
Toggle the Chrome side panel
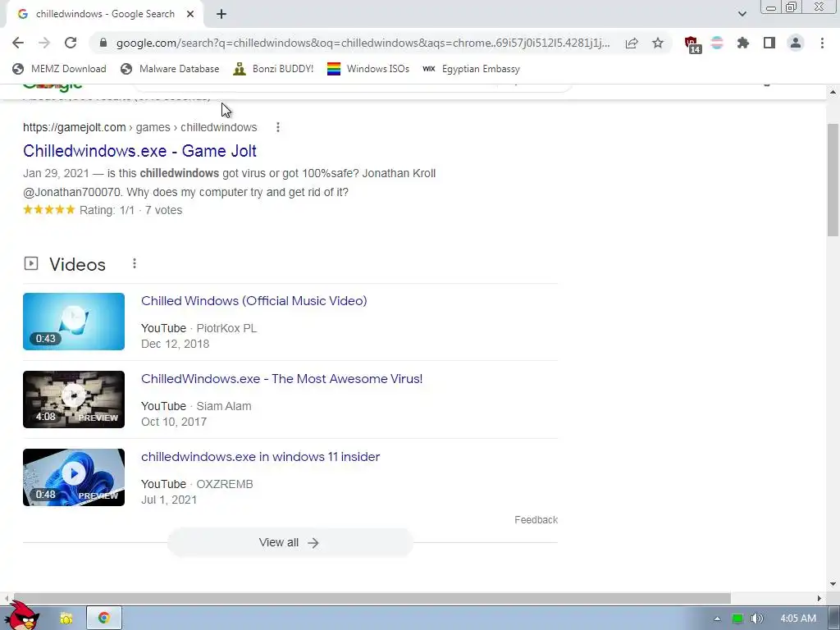coord(769,43)
